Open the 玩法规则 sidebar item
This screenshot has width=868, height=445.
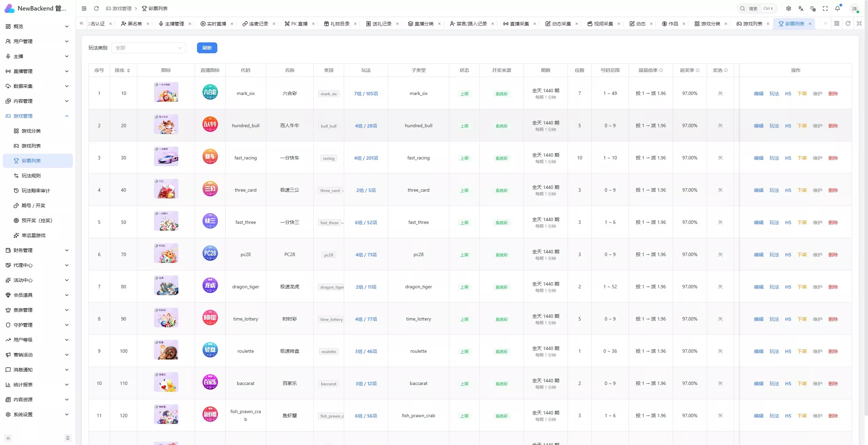click(x=37, y=176)
